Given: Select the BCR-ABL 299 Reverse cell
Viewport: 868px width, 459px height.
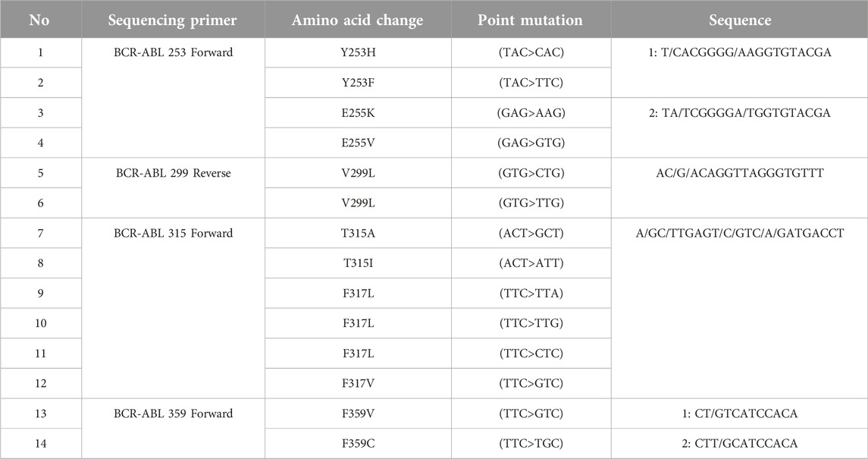Looking at the screenshot, I should point(173,188).
